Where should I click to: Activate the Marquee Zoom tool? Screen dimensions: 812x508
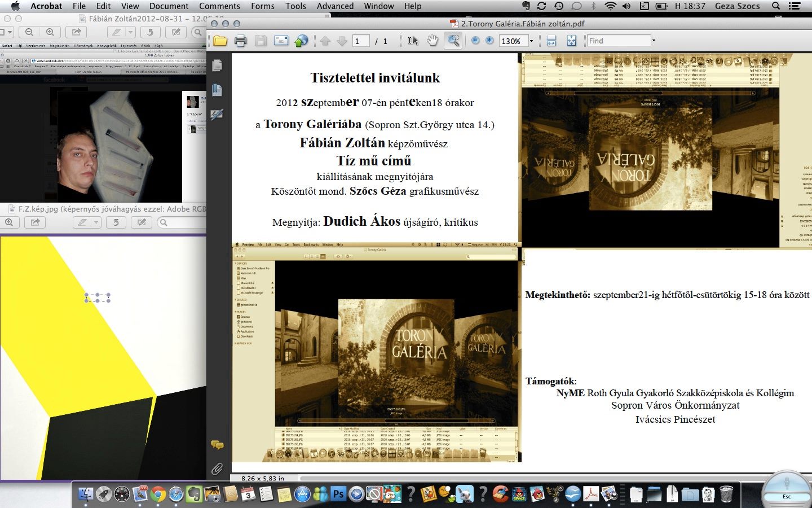pyautogui.click(x=453, y=41)
